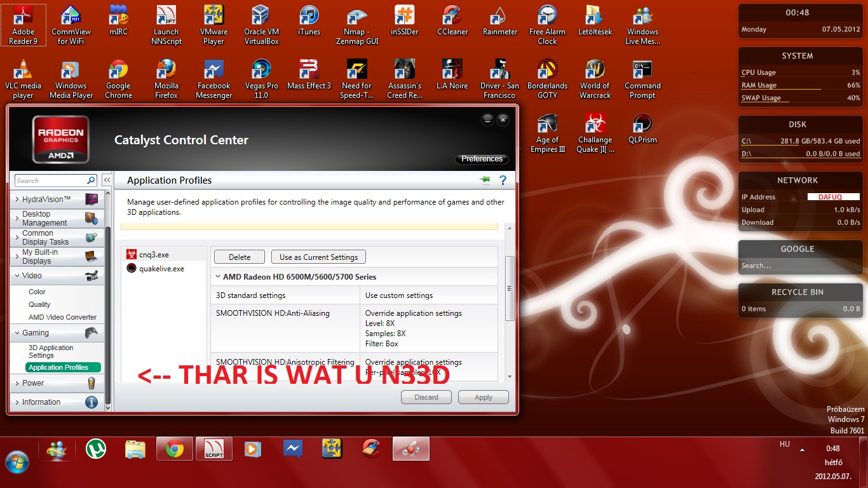Open the help question mark icon
This screenshot has height=488, width=868.
click(503, 180)
